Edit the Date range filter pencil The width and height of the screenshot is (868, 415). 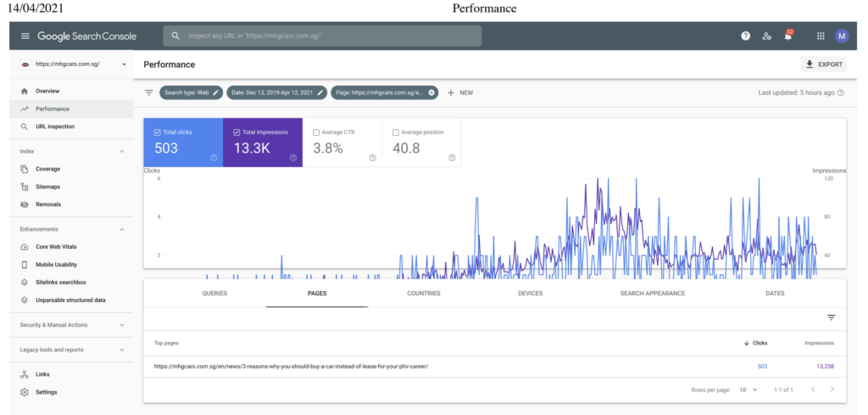320,93
